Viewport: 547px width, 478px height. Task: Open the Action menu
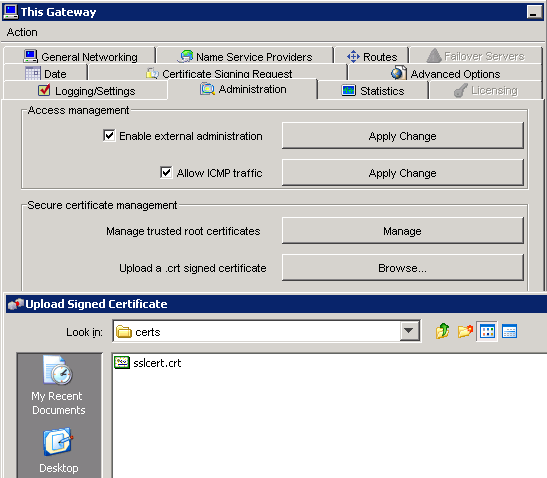click(22, 32)
